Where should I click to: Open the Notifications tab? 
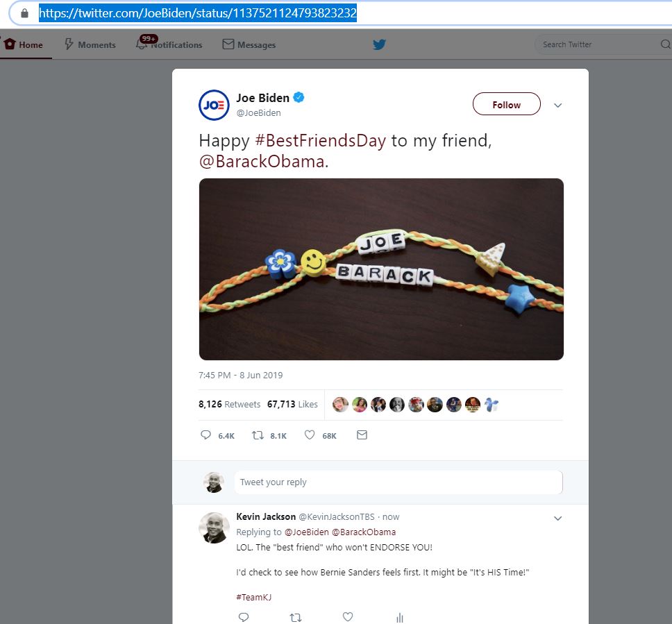click(x=169, y=44)
